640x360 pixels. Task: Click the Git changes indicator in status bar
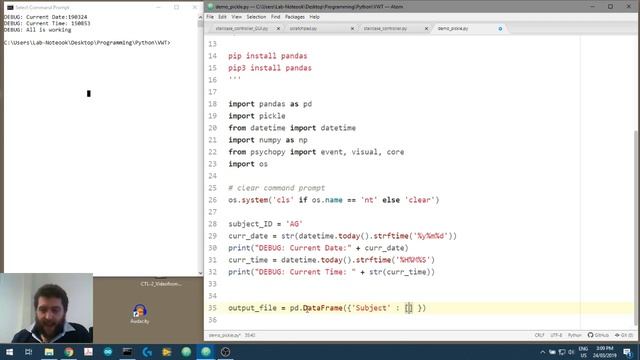(x=624, y=335)
